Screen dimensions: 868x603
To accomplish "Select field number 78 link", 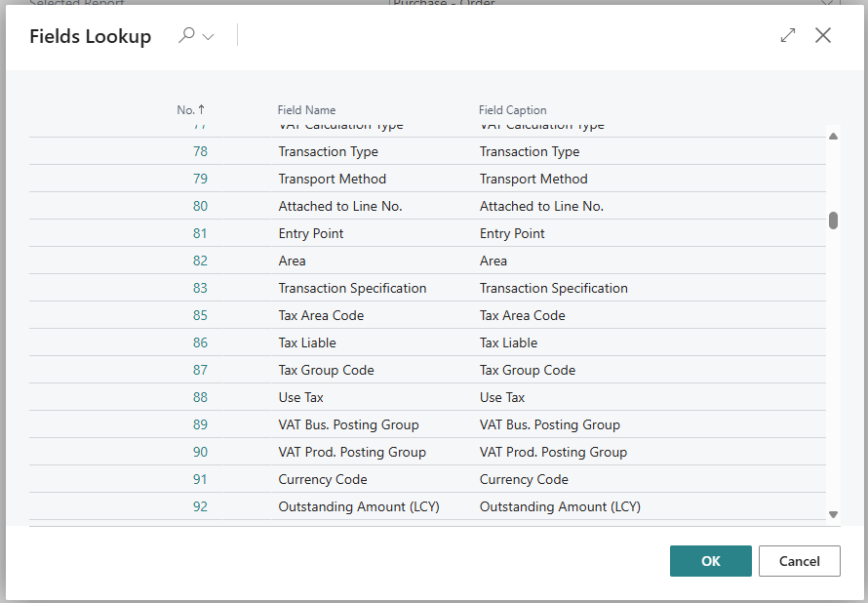I will point(200,151).
